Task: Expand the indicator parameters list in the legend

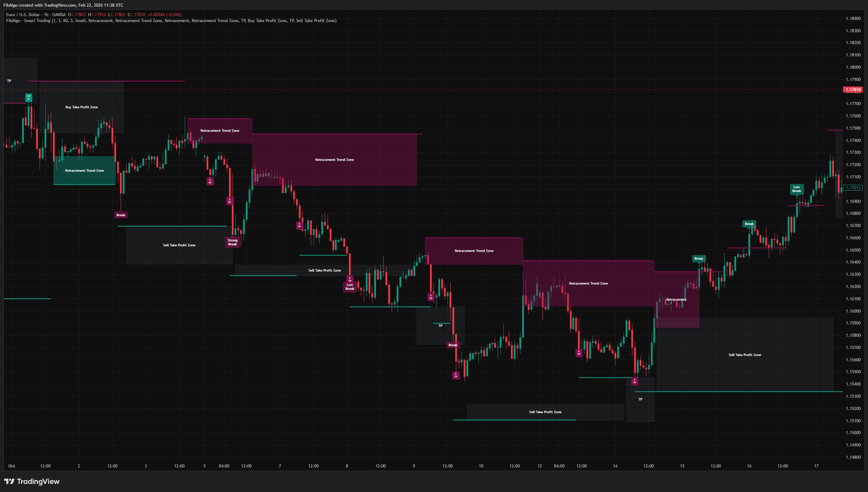Action: point(175,21)
